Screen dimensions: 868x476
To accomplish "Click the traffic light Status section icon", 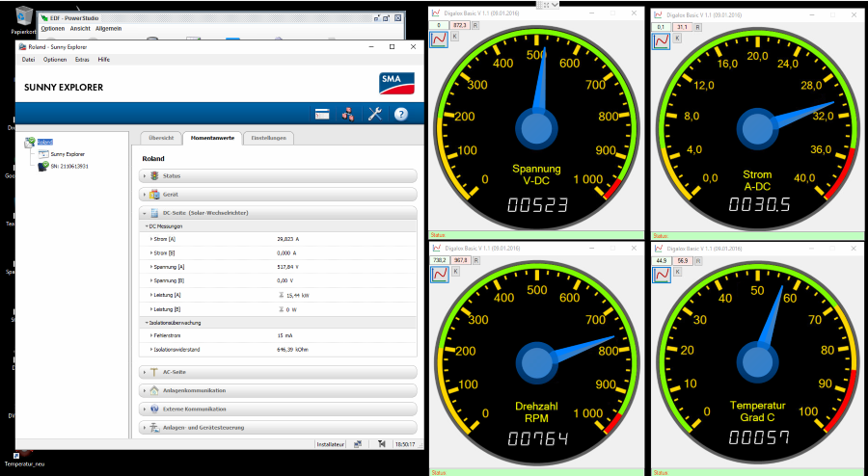I will [154, 175].
